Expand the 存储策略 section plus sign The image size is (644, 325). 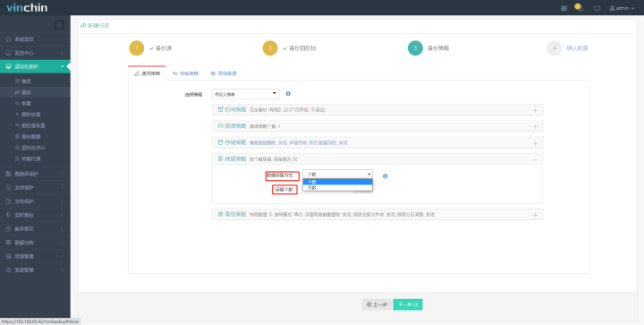pyautogui.click(x=535, y=143)
